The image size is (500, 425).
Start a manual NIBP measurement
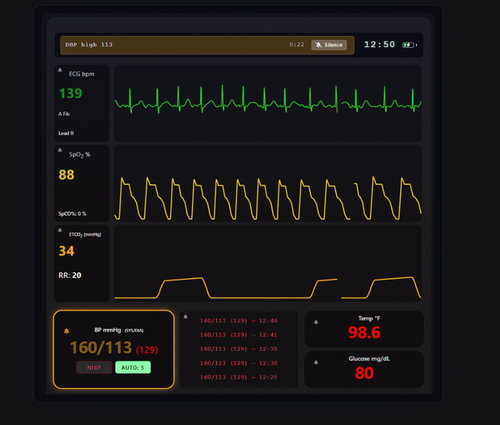[94, 368]
